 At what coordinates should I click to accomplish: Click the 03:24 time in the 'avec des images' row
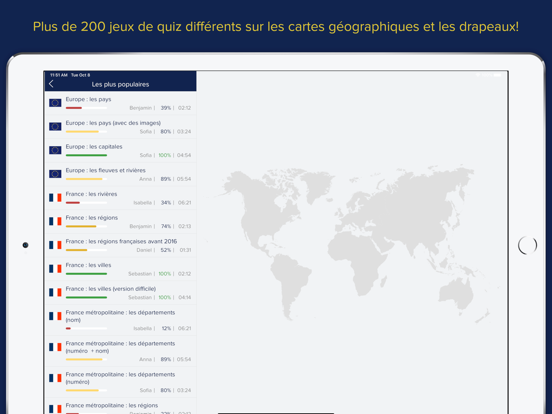(x=184, y=132)
